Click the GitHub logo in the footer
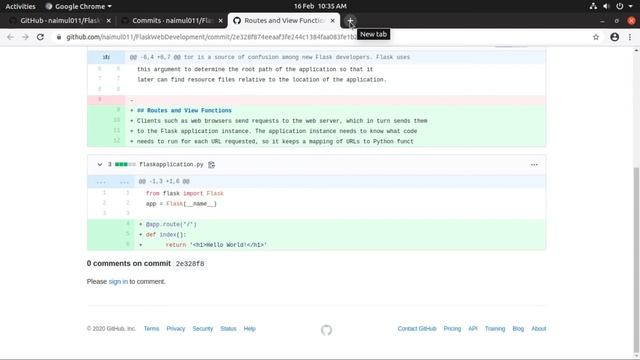The width and height of the screenshot is (640, 360). point(326,330)
